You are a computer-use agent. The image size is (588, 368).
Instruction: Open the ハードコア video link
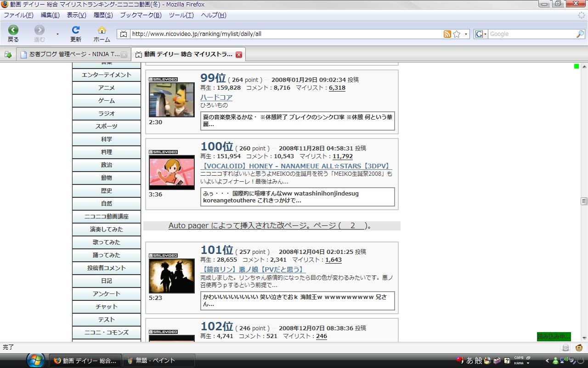coord(216,98)
